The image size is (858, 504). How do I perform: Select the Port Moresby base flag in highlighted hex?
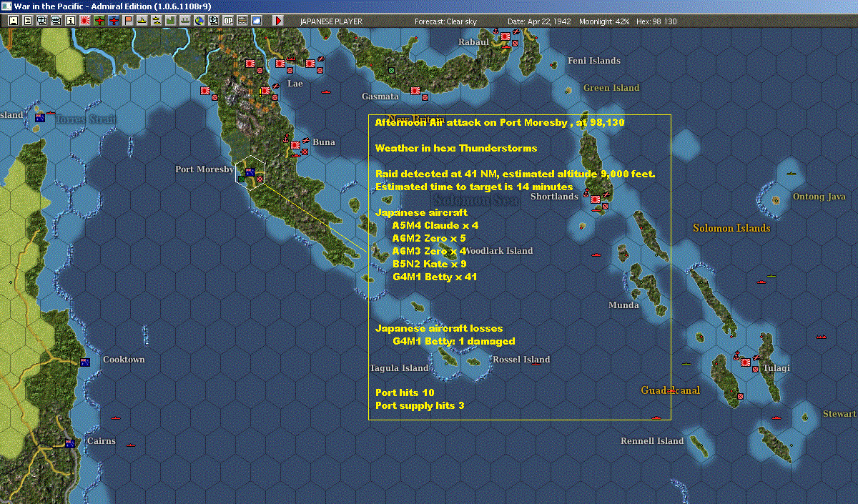click(250, 172)
